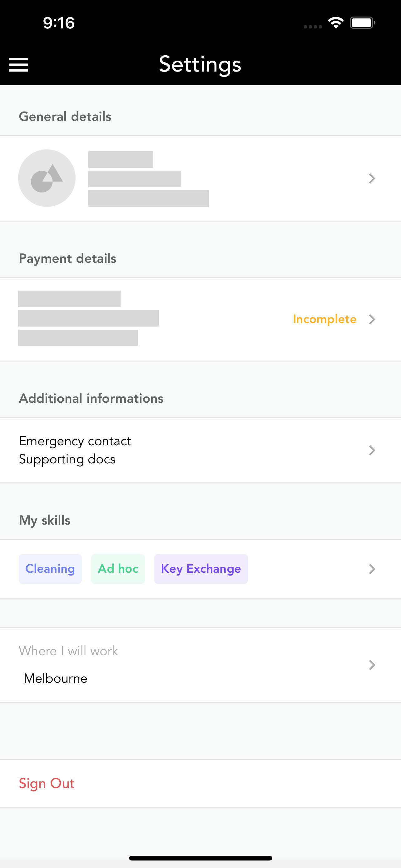Tap the profile avatar placeholder
The width and height of the screenshot is (401, 868).
click(47, 178)
